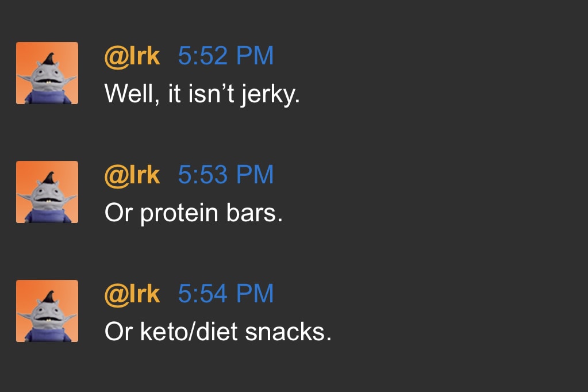Click the "Or keto/diet snacks." message text
The width and height of the screenshot is (588, 392).
click(x=218, y=332)
